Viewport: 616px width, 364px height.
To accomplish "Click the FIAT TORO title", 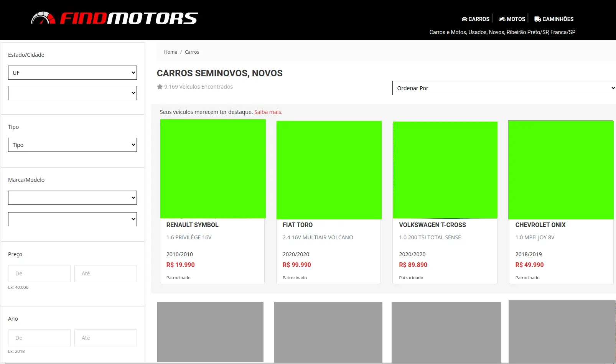I will coord(298,225).
